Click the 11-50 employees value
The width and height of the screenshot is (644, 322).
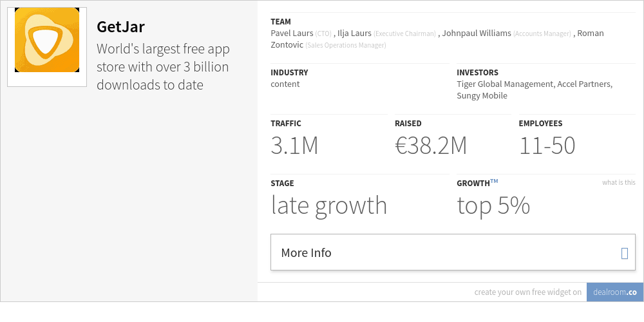(547, 146)
